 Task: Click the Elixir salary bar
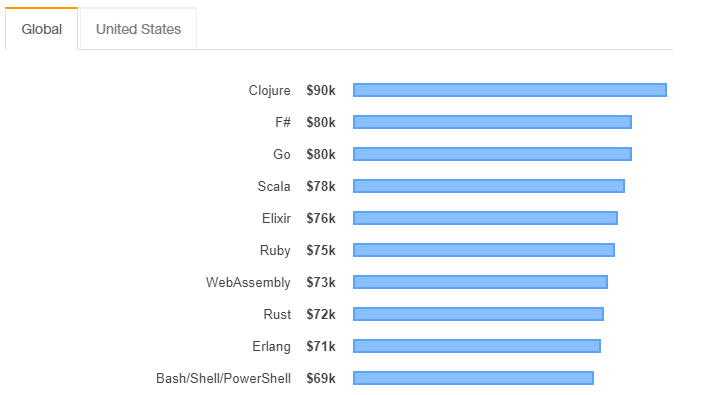[485, 218]
